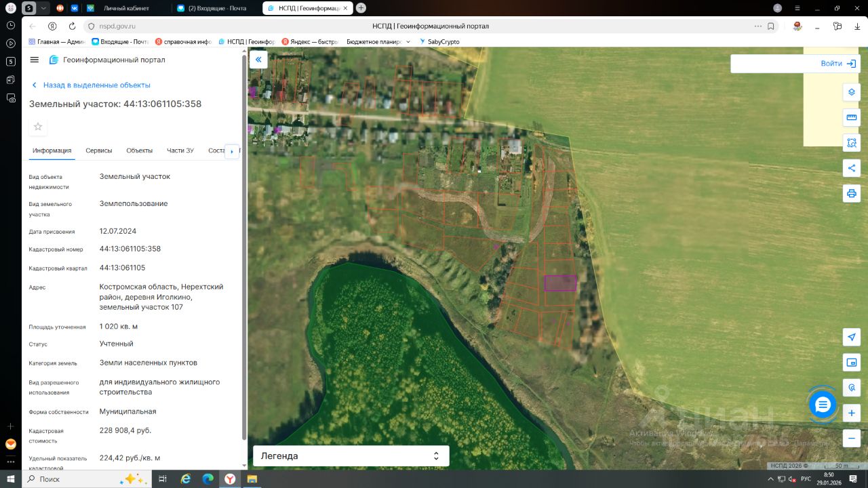Screen dimensions: 868x488
Task: Switch to the Объекты tab
Action: 140,150
